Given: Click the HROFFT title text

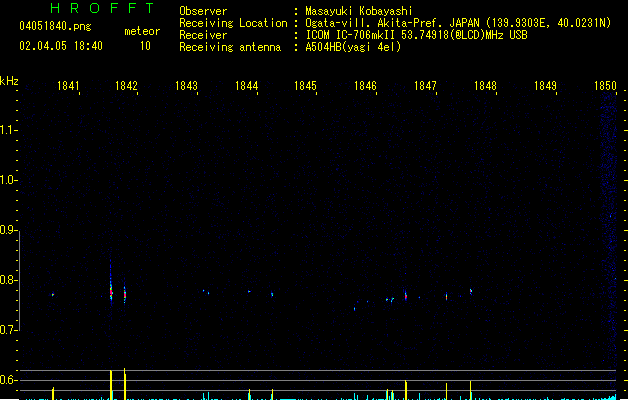Looking at the screenshot, I should (x=102, y=8).
